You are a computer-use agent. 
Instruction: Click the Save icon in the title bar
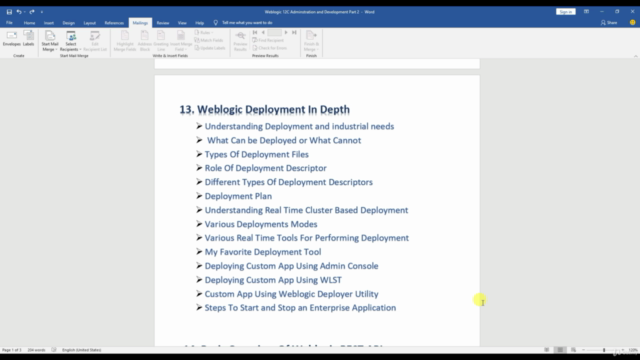[x=9, y=12]
